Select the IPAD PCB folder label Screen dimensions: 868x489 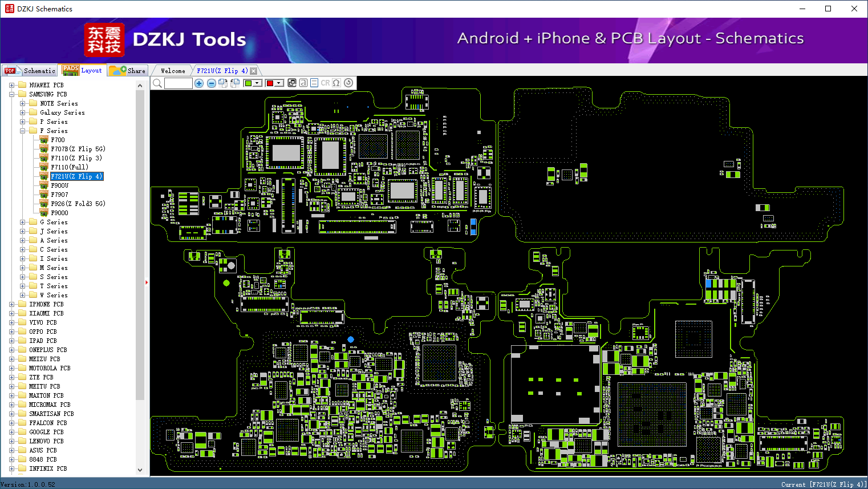[43, 341]
